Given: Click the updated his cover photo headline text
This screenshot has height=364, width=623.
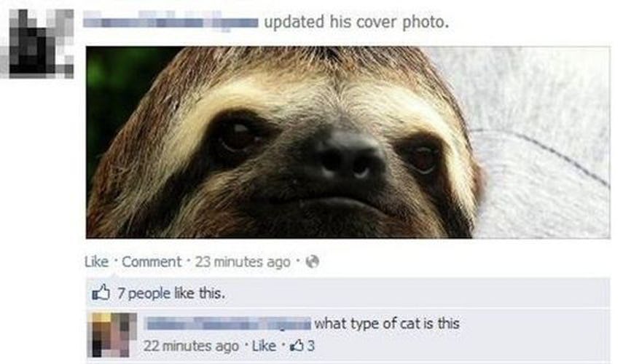Looking at the screenshot, I should click(356, 21).
